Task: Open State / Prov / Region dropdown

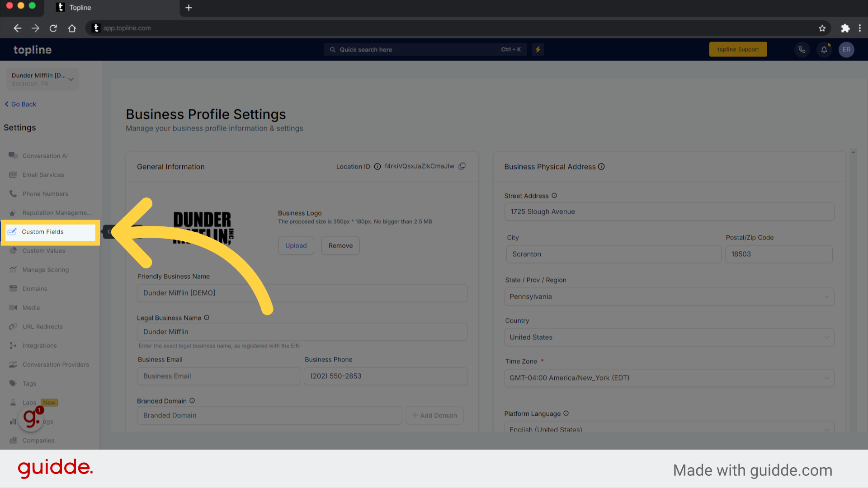Action: tap(669, 297)
